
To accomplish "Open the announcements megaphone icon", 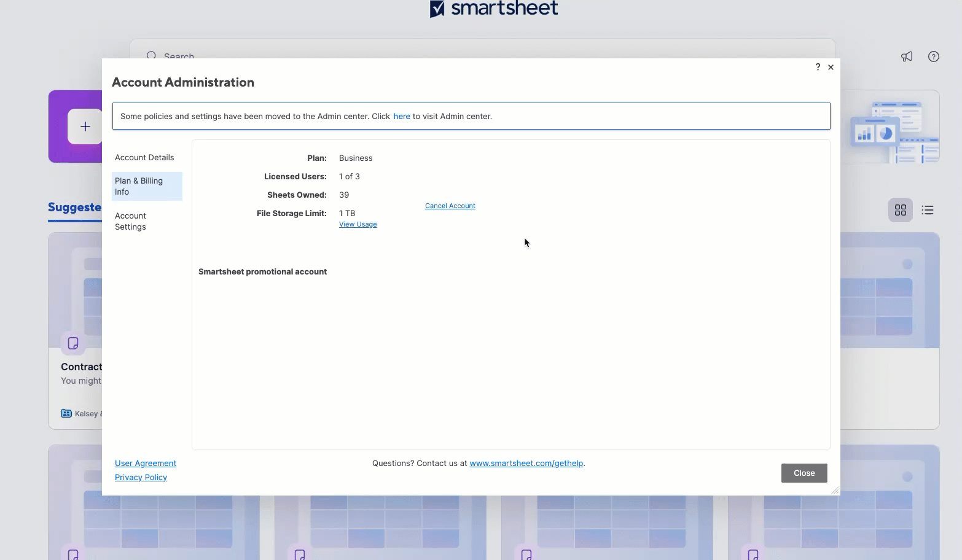I will tap(907, 56).
